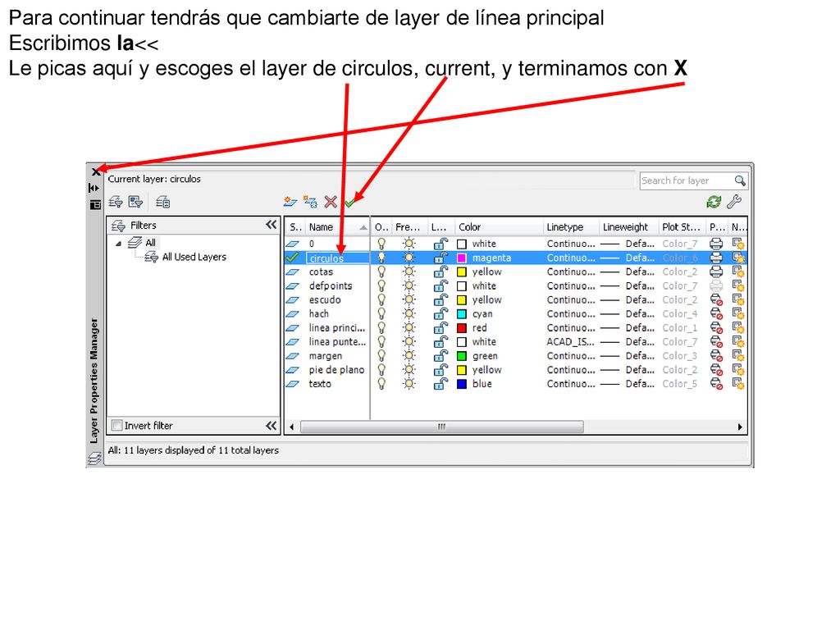
Task: Open Linetype cell for texto layer
Action: point(571,384)
